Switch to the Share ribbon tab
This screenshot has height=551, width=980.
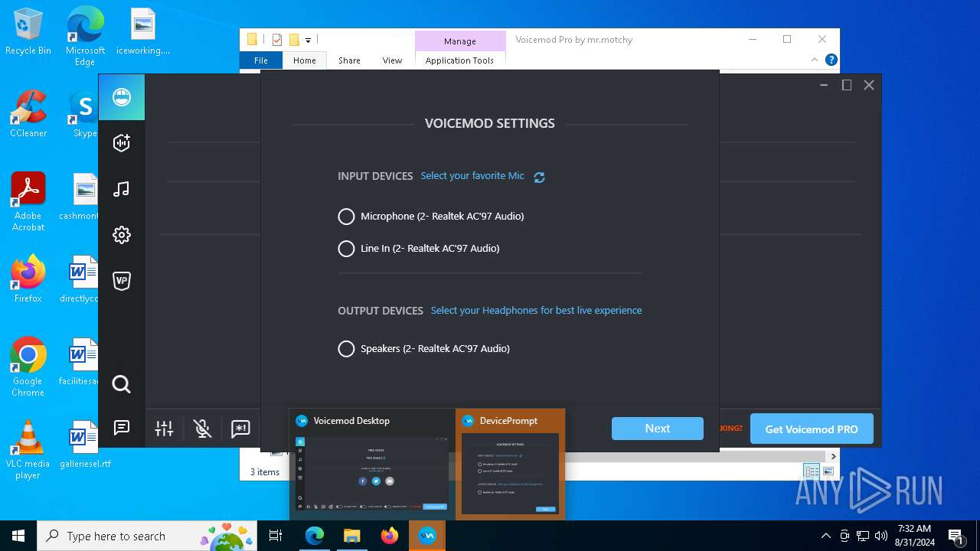pyautogui.click(x=349, y=60)
